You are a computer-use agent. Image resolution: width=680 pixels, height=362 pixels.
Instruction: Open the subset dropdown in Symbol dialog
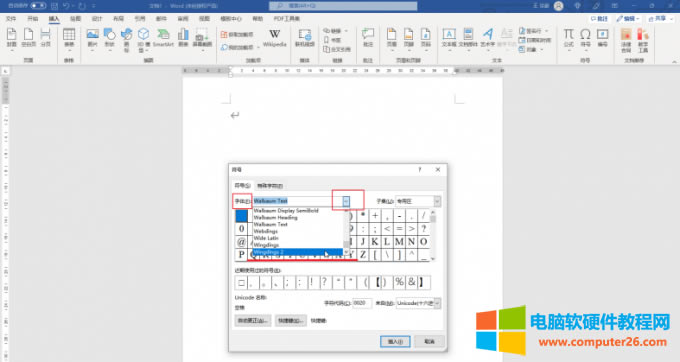[437, 201]
